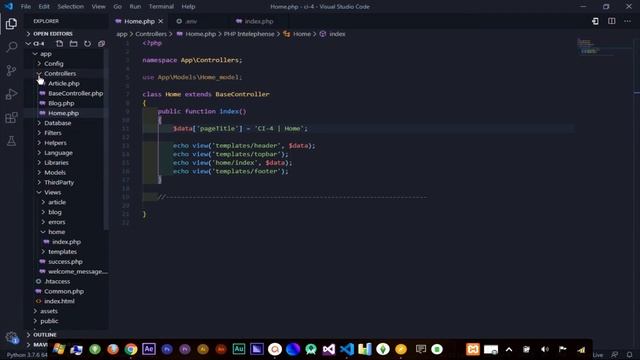Viewport: 640px width, 360px height.
Task: Click Python 3.7.6 interpreter in status bar
Action: [x=27, y=355]
